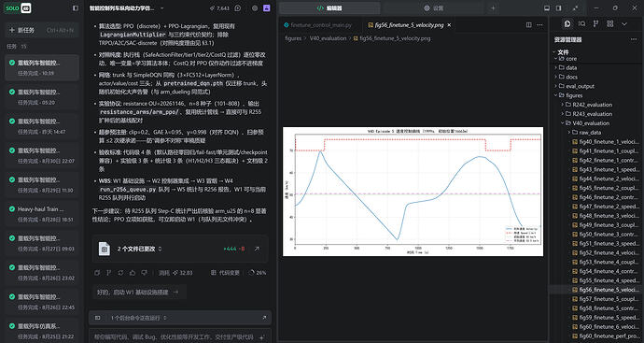This screenshot has width=644, height=343.
Task: Focus the chat message input field
Action: [175, 336]
